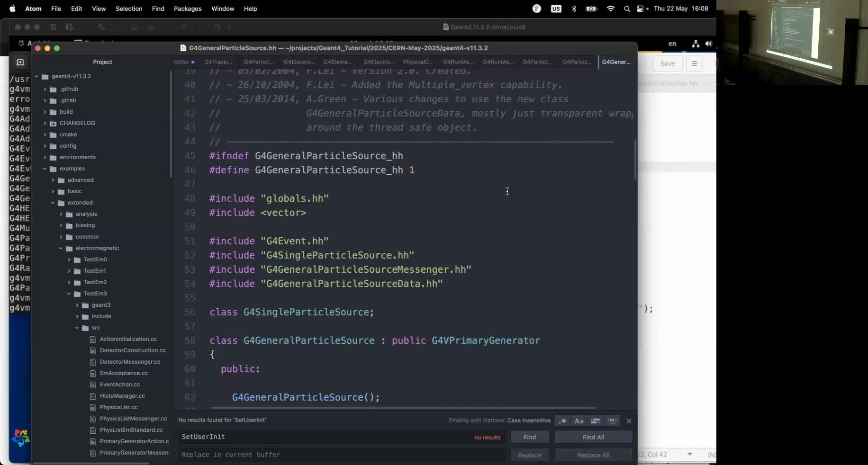Image resolution: width=868 pixels, height=465 pixels.
Task: Click the network icon in background window
Action: 696,44
